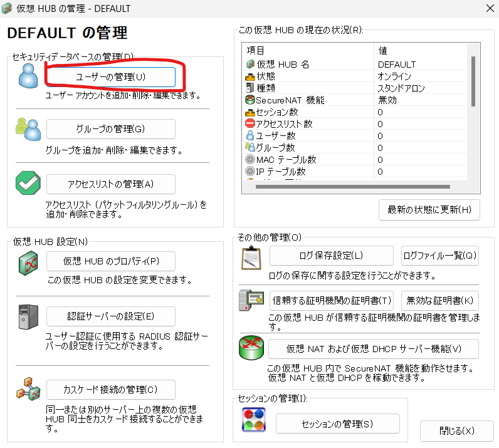This screenshot has height=448, width=499.
Task: Click the green virtual HUB cube icon
Action: tap(28, 263)
